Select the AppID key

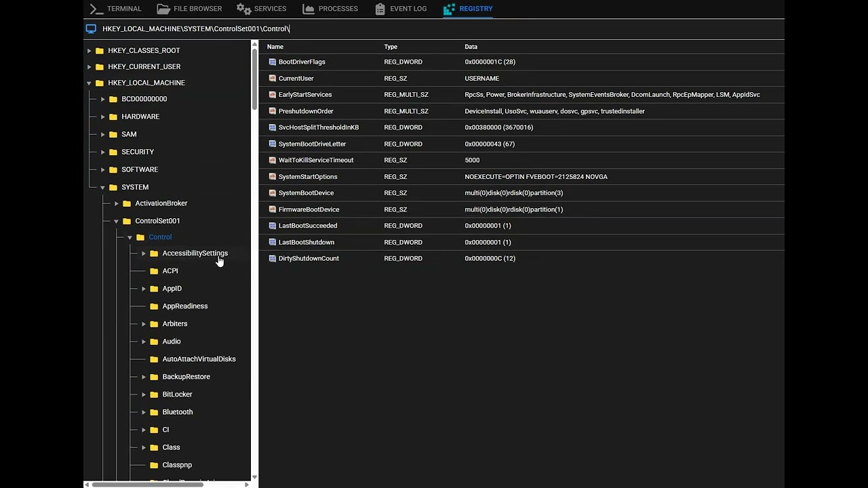tap(172, 289)
